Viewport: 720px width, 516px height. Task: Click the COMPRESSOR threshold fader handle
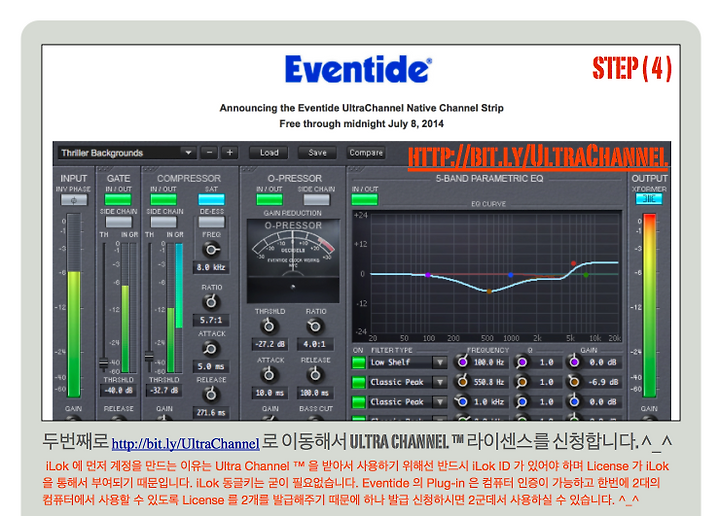[x=149, y=356]
